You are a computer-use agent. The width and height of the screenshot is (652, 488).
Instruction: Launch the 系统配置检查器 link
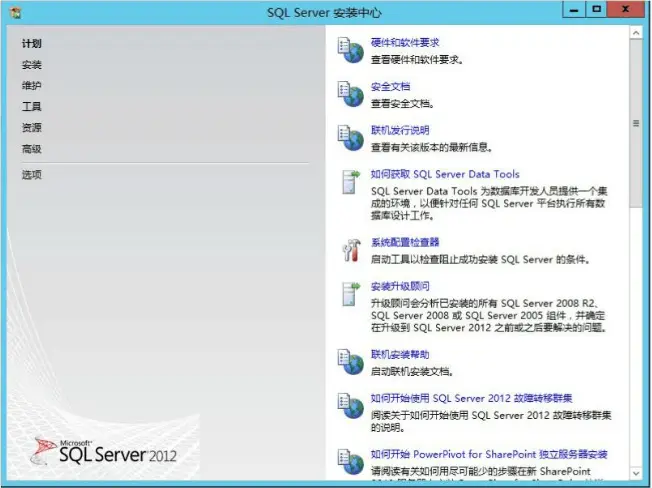pyautogui.click(x=405, y=242)
